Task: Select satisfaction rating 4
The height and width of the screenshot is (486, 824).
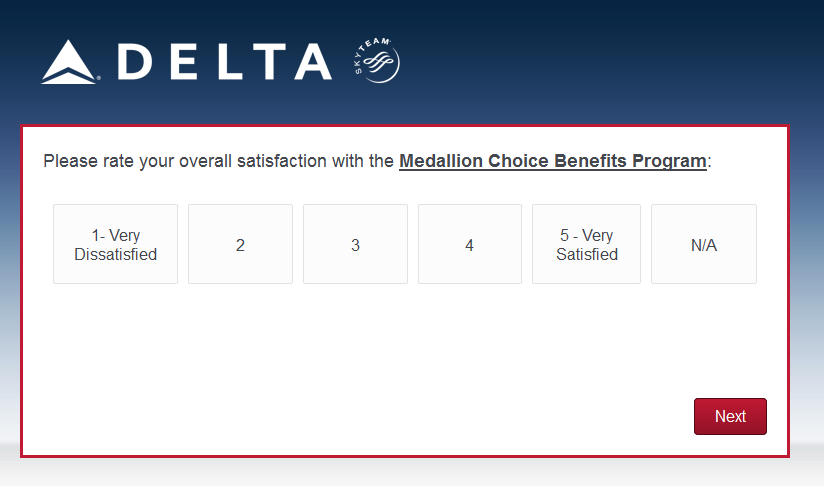Action: (469, 244)
